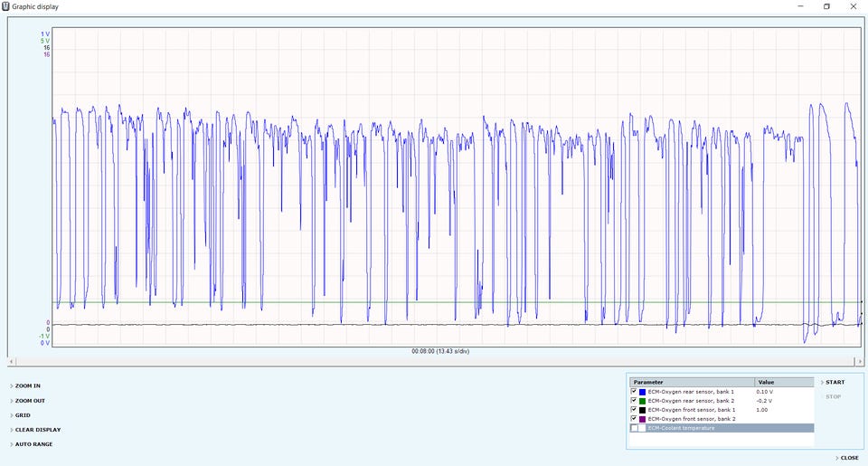Screen dimensions: 868x466
Task: Click the graph's left scroll arrow
Action: (12, 361)
